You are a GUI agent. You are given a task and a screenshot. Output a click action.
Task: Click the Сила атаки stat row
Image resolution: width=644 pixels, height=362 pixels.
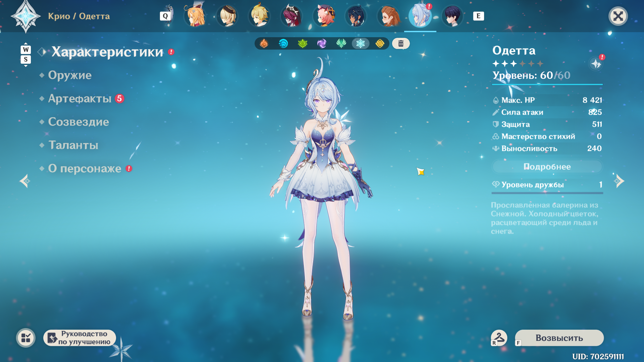click(x=547, y=112)
